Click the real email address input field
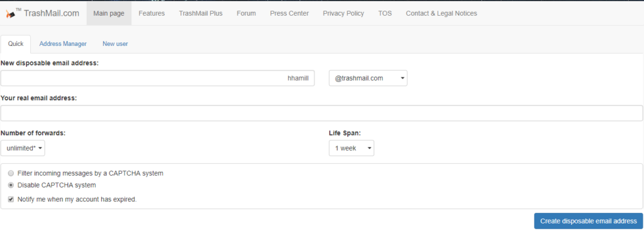Image resolution: width=644 pixels, height=238 pixels. pos(321,113)
